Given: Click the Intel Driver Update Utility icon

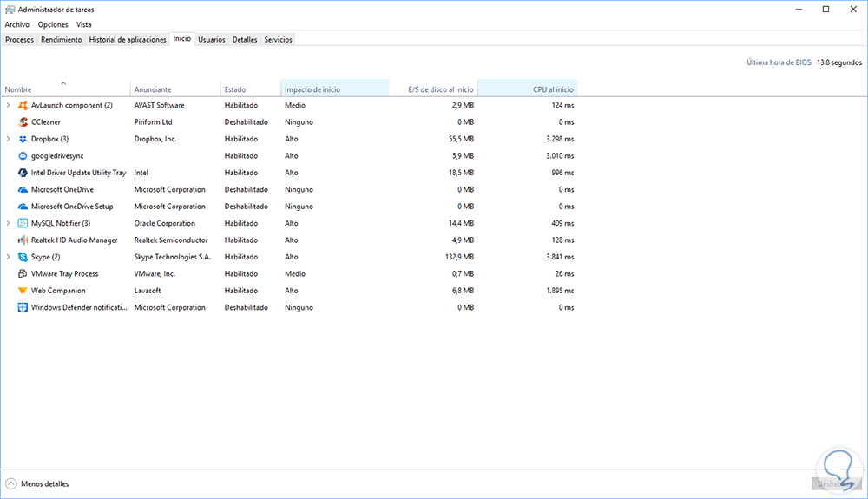Looking at the screenshot, I should click(23, 173).
